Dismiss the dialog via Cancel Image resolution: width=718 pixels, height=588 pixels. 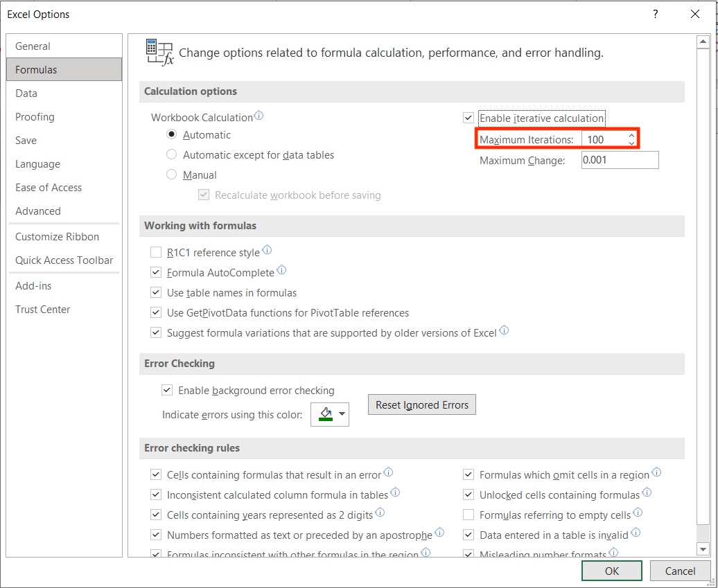click(680, 570)
